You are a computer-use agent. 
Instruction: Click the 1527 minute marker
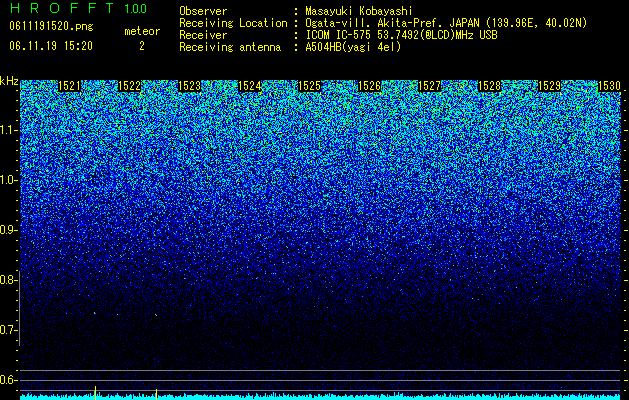coord(429,86)
